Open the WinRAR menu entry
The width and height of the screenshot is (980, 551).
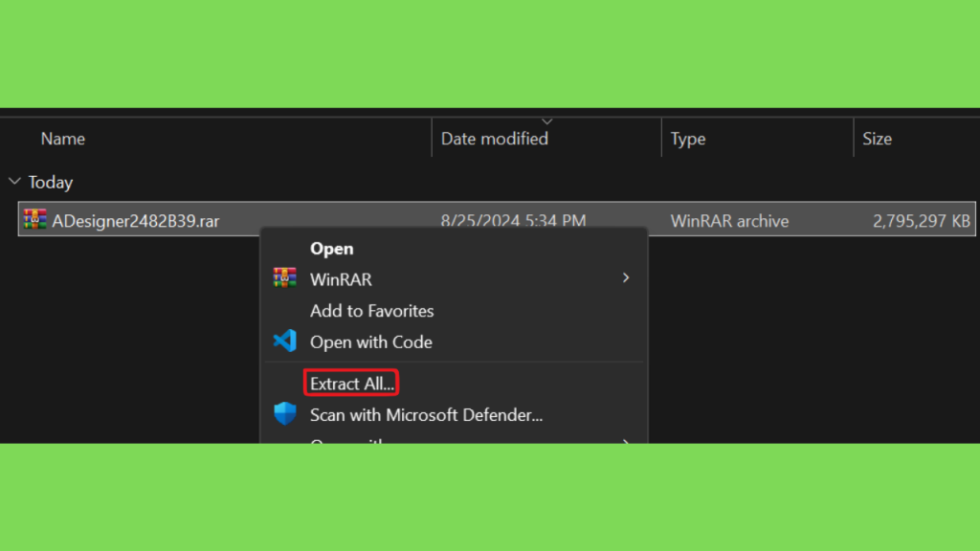pyautogui.click(x=341, y=279)
